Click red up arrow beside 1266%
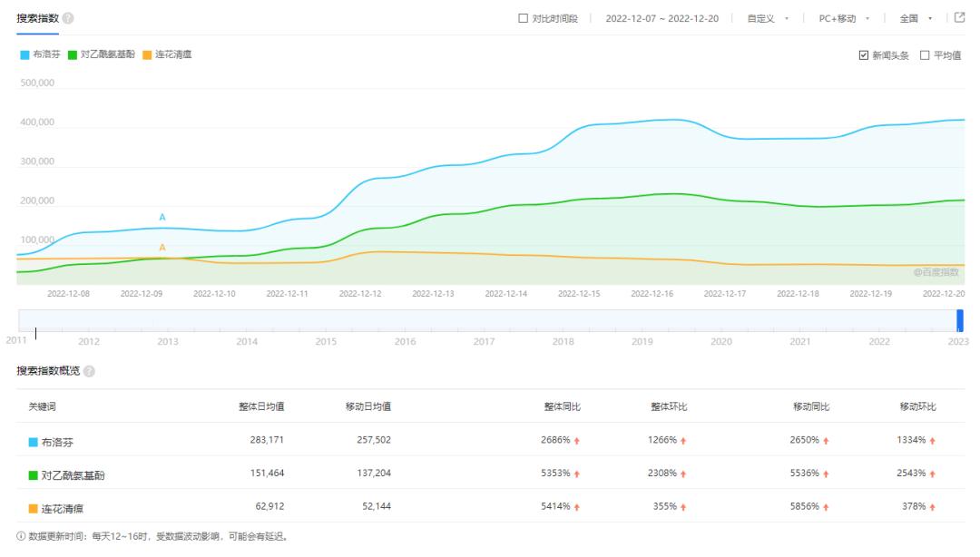 (x=684, y=441)
